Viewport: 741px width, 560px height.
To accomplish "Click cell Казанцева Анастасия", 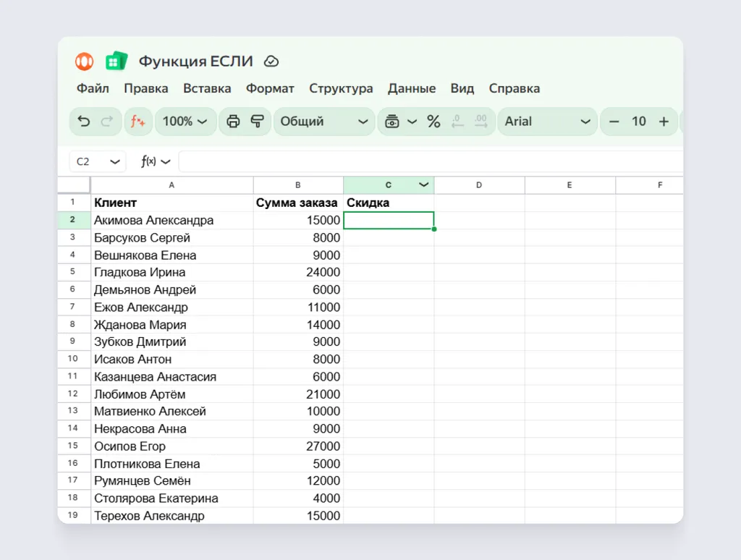I will [172, 377].
